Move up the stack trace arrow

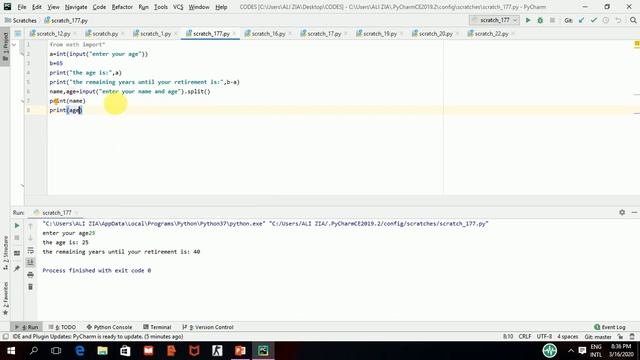(31, 225)
